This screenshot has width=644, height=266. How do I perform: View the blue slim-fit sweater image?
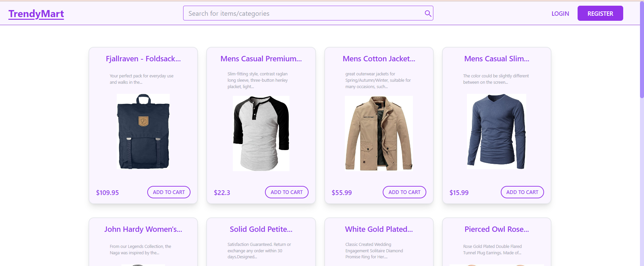click(x=496, y=132)
